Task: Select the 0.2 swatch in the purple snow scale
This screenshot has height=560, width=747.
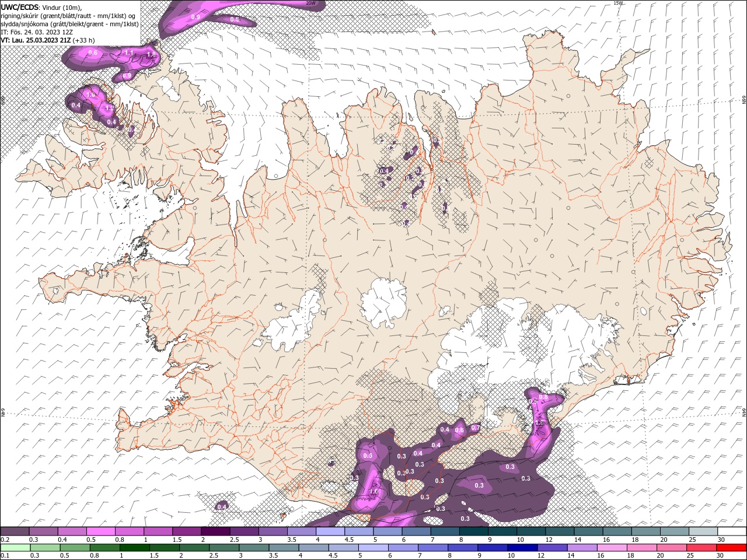Action: click(x=15, y=531)
